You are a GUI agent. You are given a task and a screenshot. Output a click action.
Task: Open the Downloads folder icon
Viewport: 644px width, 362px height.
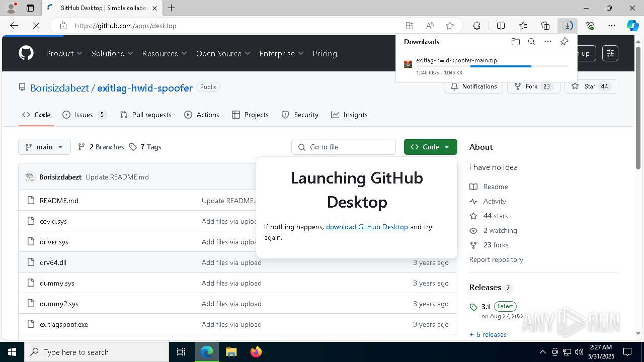click(515, 42)
